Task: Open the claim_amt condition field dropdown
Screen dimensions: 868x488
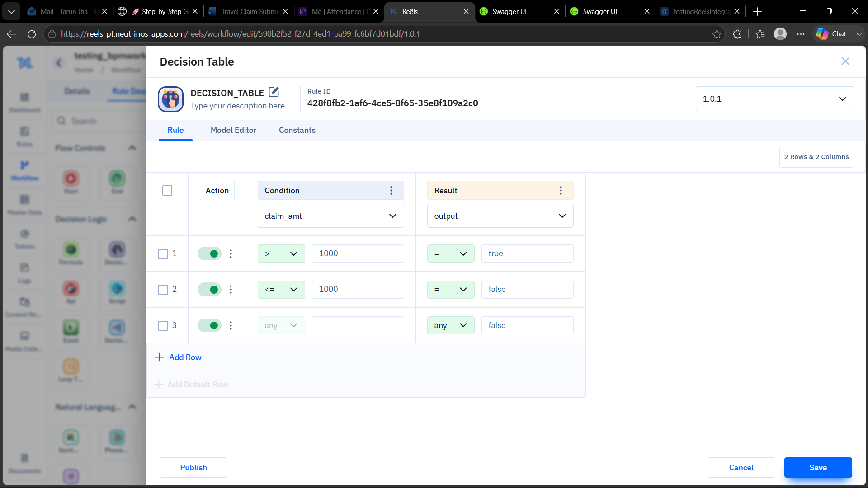Action: pyautogui.click(x=330, y=216)
